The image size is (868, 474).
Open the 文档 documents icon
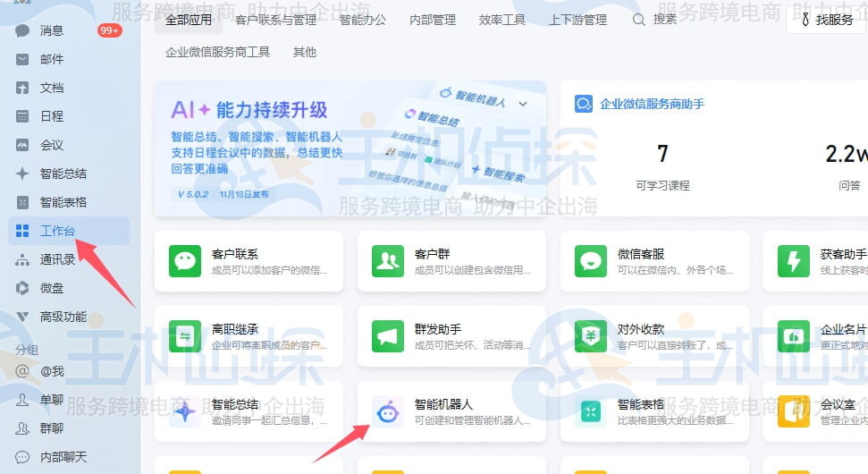(x=22, y=88)
